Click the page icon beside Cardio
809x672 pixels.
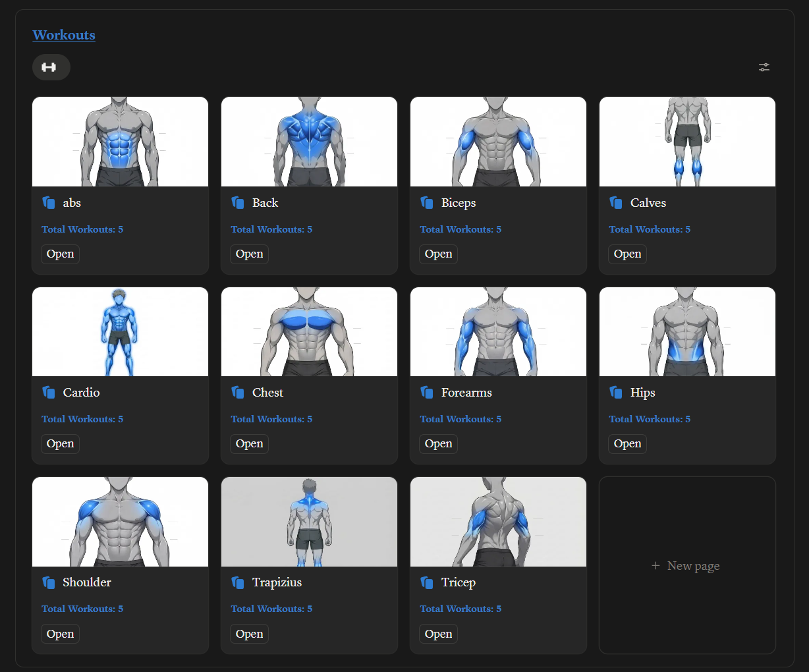(x=49, y=393)
